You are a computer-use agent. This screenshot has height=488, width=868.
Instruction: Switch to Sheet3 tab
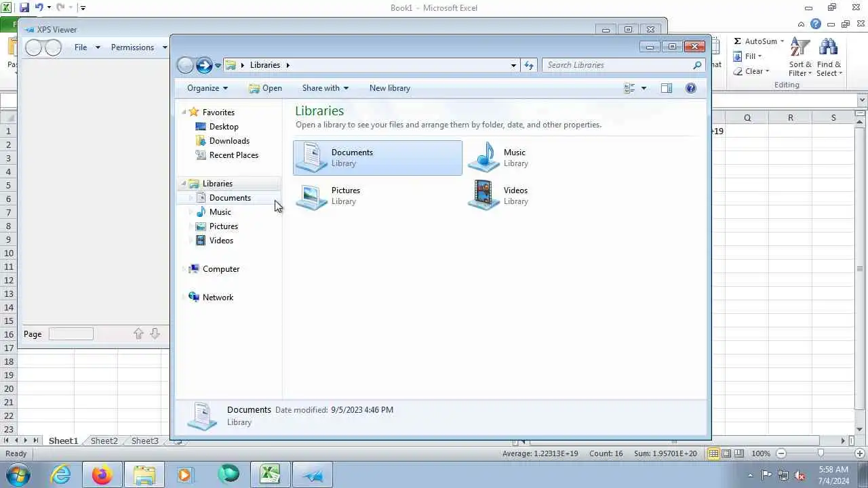pyautogui.click(x=144, y=441)
